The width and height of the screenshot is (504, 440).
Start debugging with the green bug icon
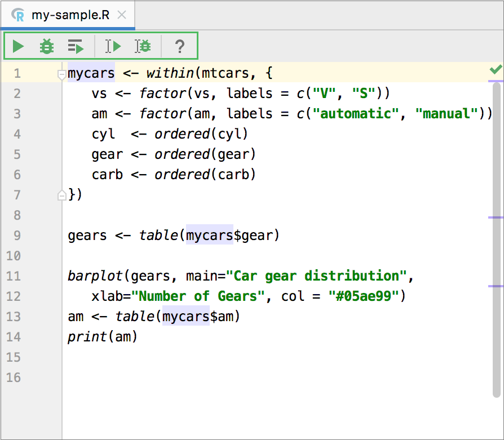[x=47, y=46]
